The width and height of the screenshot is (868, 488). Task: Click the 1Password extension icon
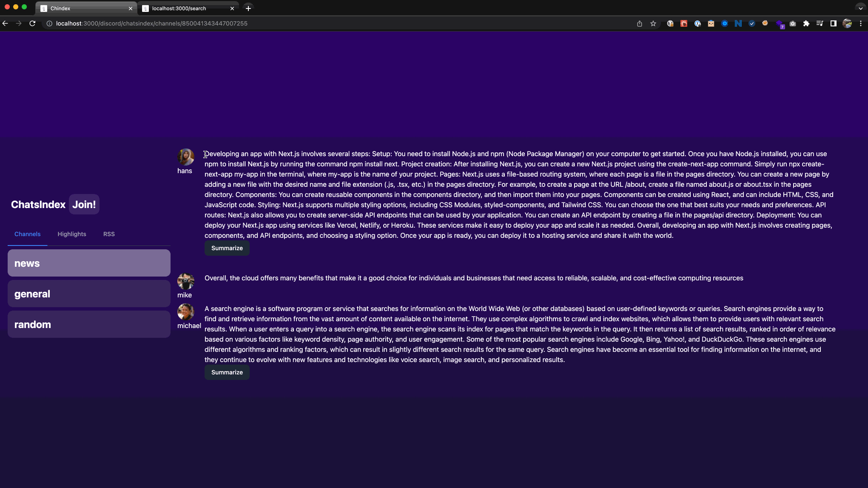tap(697, 24)
